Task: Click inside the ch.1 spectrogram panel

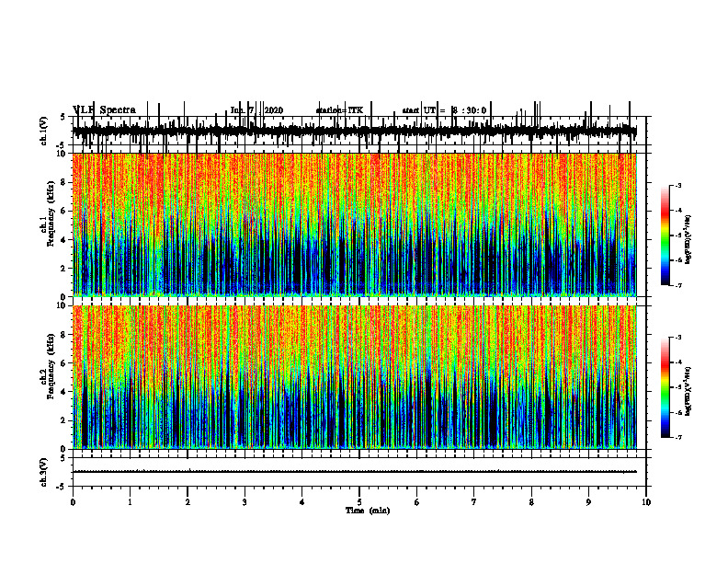Action: (354, 224)
